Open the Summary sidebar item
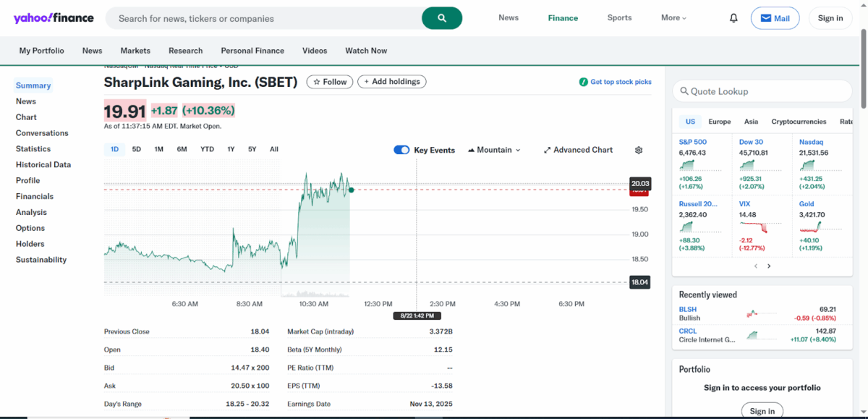 click(33, 85)
